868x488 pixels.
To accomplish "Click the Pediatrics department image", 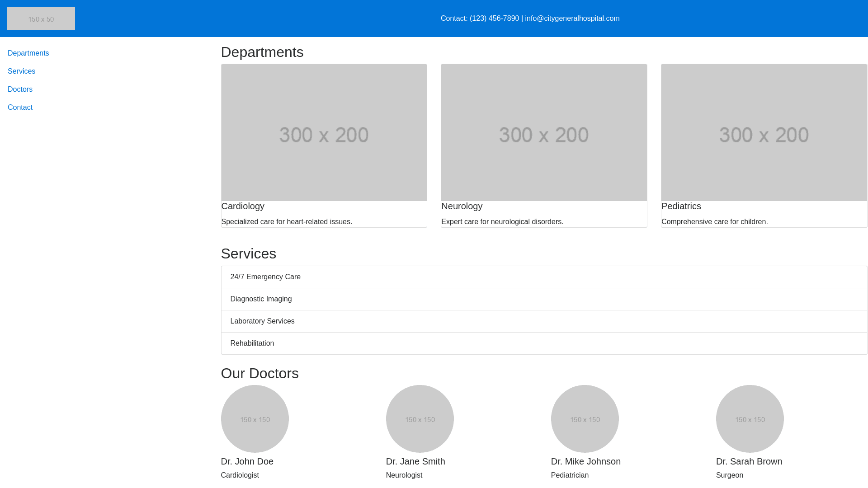I will coord(764,132).
